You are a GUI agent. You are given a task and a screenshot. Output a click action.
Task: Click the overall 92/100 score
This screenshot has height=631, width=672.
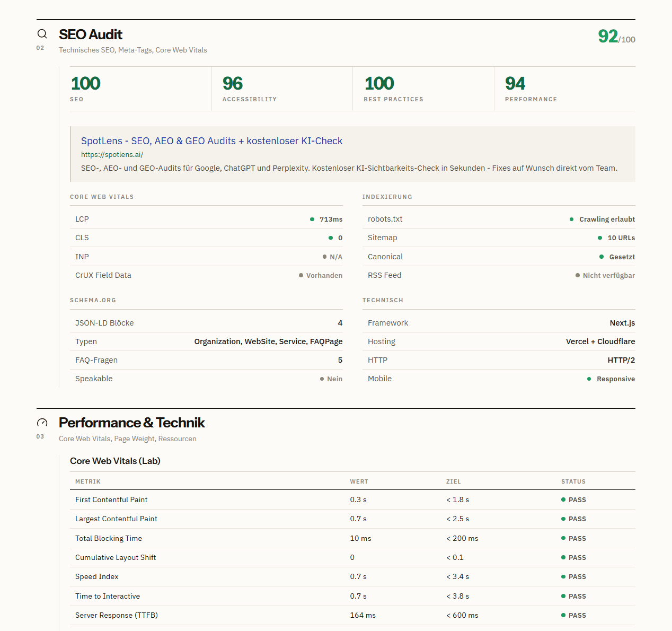coord(616,37)
